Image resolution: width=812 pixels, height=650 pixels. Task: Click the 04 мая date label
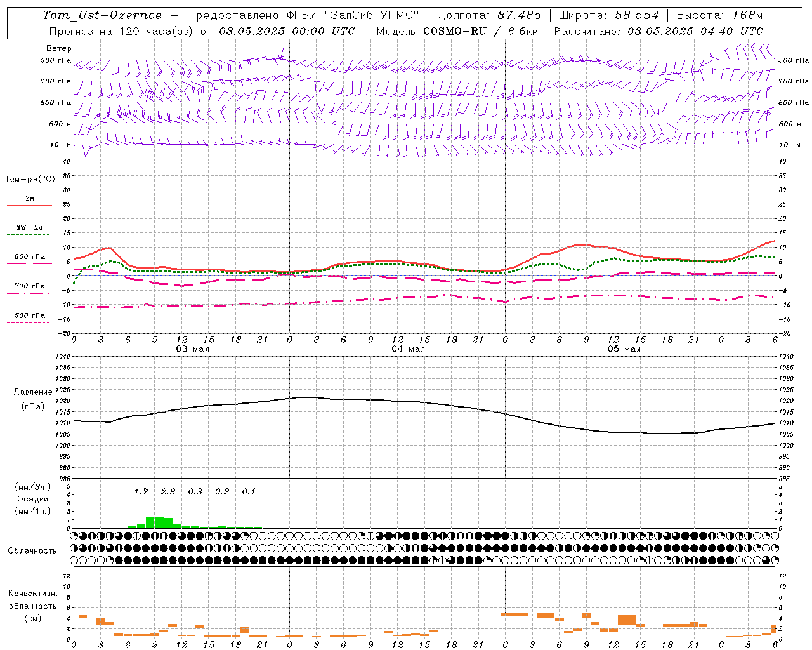pyautogui.click(x=408, y=349)
